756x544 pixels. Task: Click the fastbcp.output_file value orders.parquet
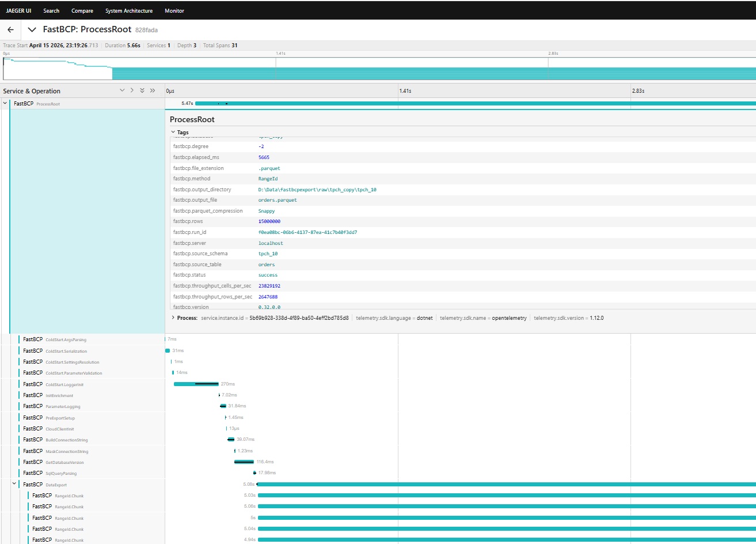(x=278, y=200)
